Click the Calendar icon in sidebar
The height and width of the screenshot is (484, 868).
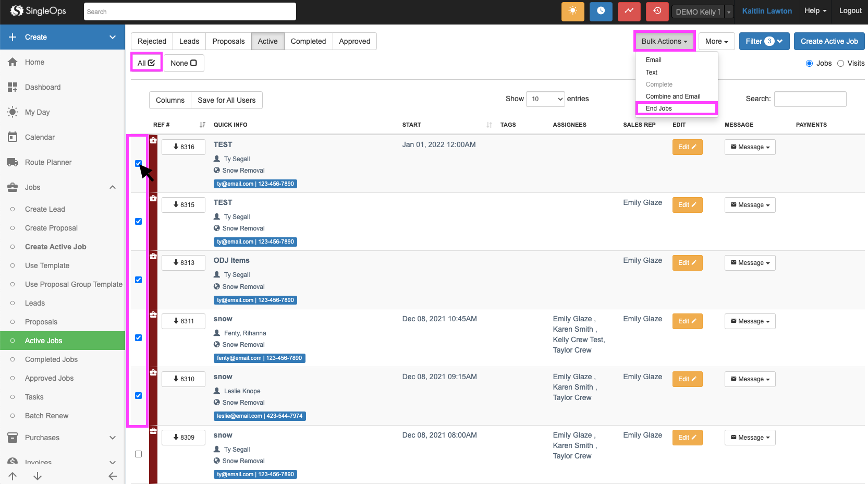13,137
